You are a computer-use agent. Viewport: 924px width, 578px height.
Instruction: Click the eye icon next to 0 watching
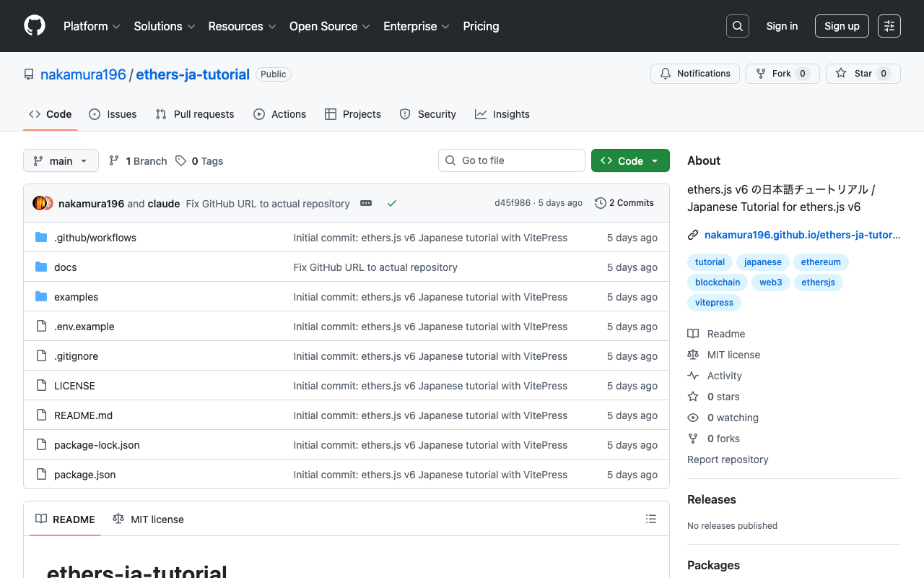[x=693, y=418]
